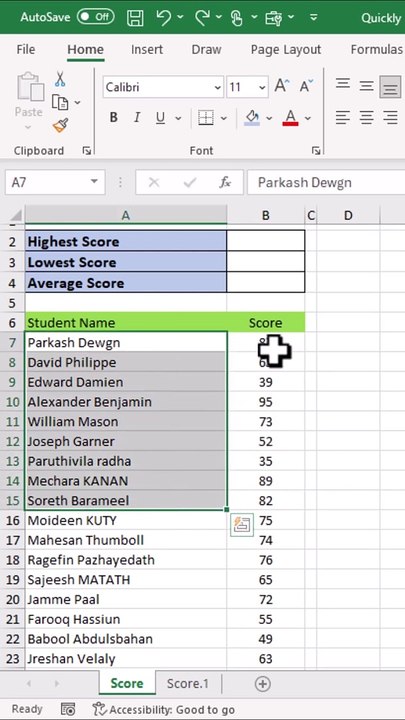This screenshot has width=405, height=720.
Task: Customize the Quick Access Toolbar
Action: (x=314, y=17)
